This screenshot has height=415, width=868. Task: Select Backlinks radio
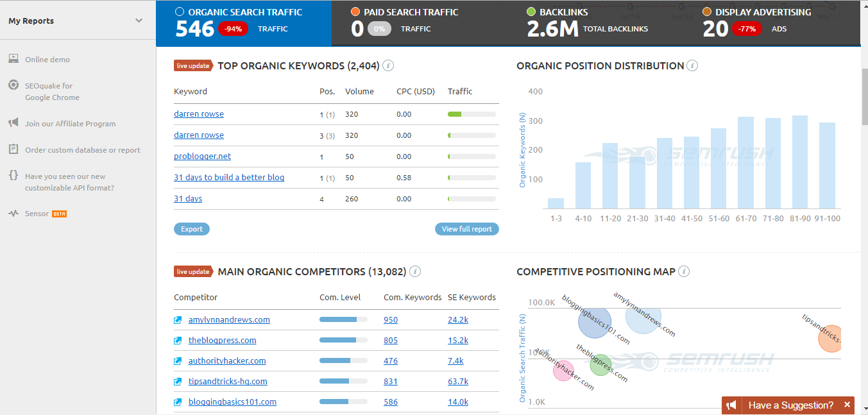point(531,12)
